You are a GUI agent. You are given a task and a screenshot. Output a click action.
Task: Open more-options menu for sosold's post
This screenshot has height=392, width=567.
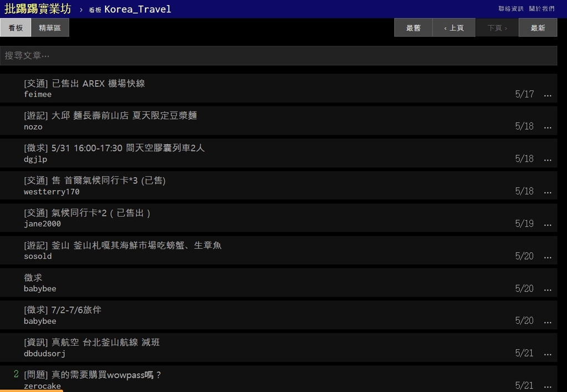click(548, 257)
